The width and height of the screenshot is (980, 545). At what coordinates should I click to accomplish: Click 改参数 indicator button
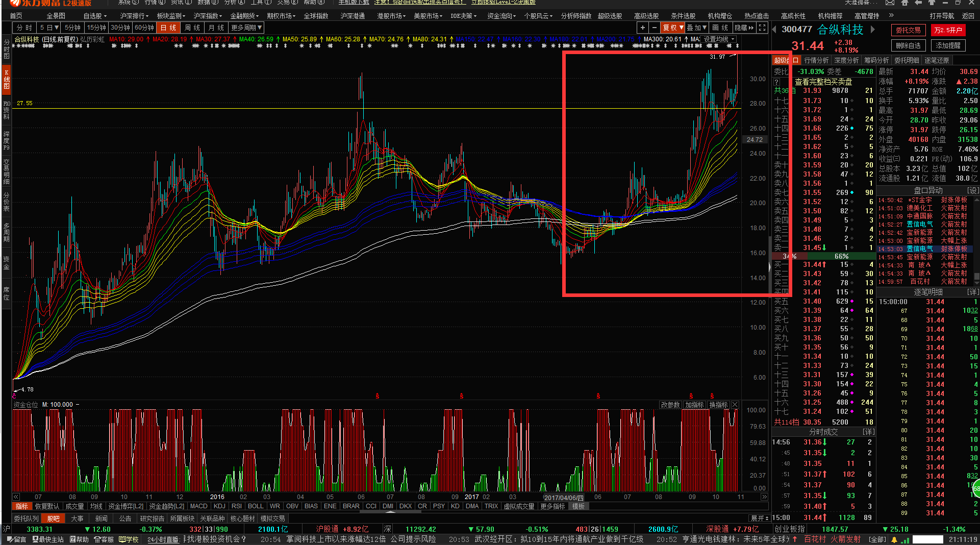670,405
